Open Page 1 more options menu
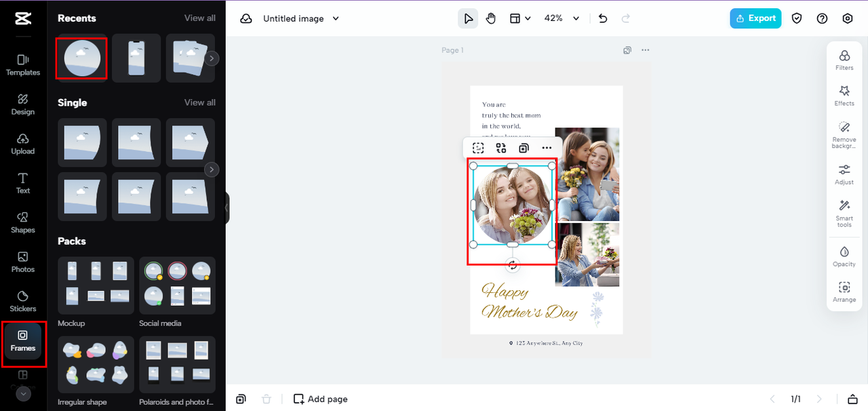The image size is (868, 411). click(646, 50)
